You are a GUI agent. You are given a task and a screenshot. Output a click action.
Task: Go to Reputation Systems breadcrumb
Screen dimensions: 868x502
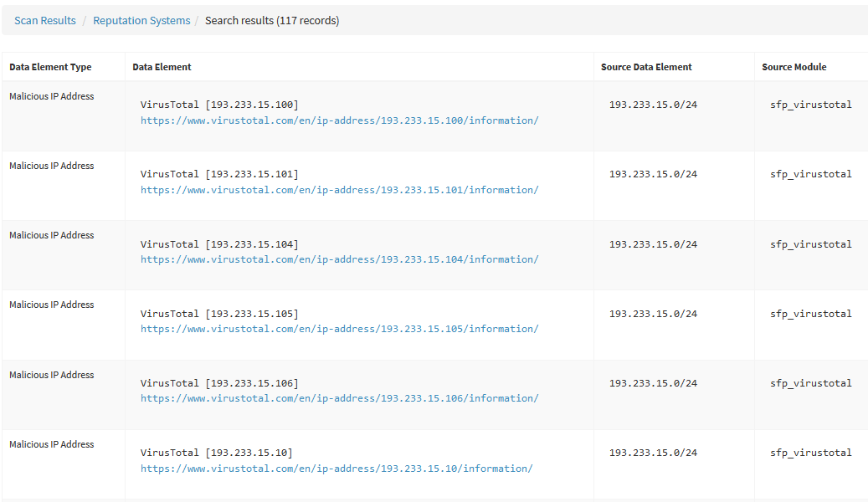tap(141, 20)
